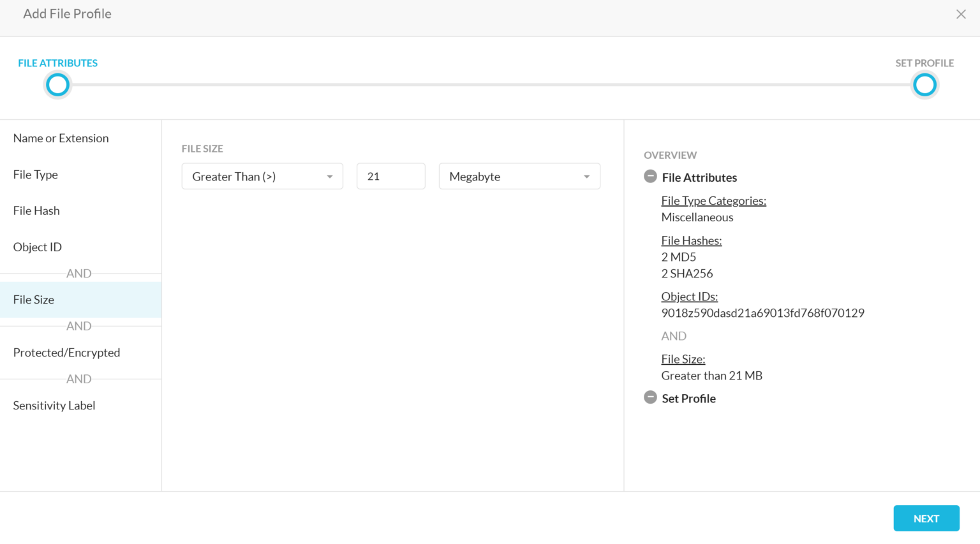Close the Add File Profile dialog
The image size is (980, 544).
click(x=961, y=13)
